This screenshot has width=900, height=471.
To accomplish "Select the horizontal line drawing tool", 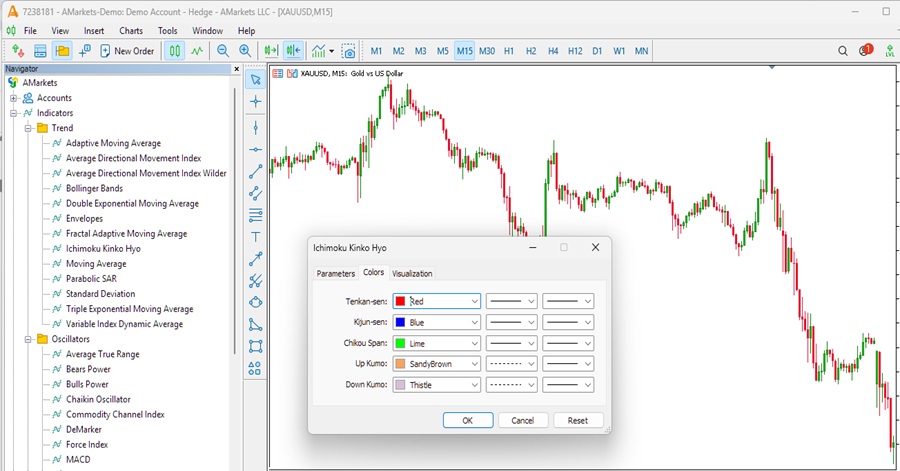I will point(255,150).
